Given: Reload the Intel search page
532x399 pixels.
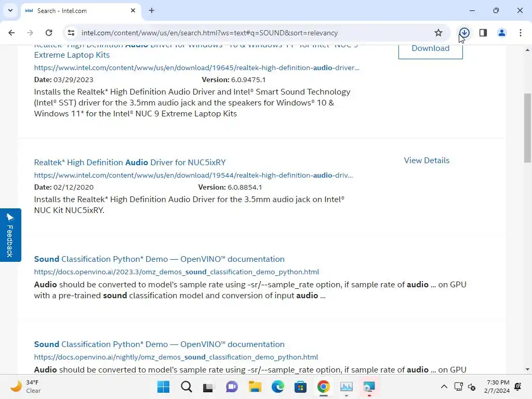Looking at the screenshot, I should tap(49, 33).
